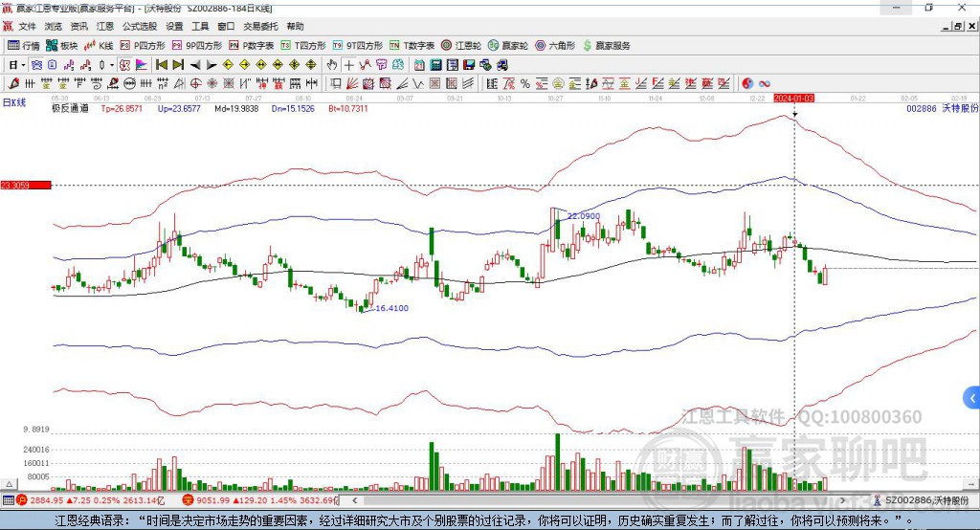Click the floppy disk save icon
Screen dimensions: 980x530
(469, 65)
